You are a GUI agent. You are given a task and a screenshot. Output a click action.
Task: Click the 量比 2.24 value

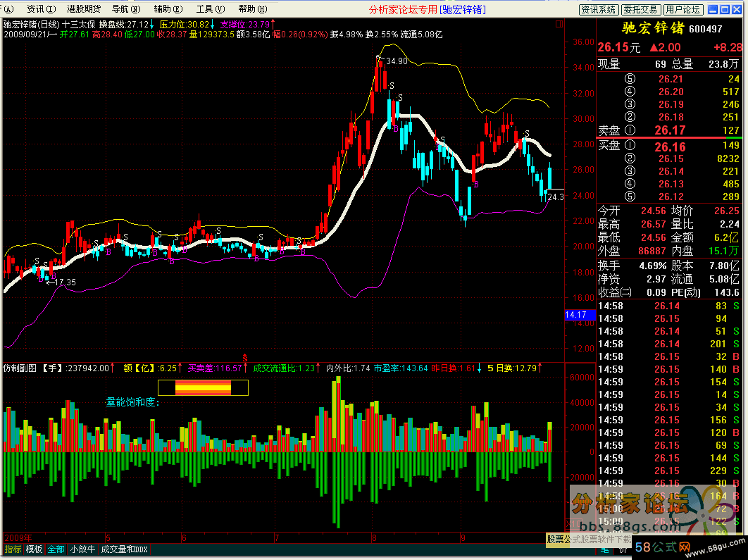(x=730, y=224)
